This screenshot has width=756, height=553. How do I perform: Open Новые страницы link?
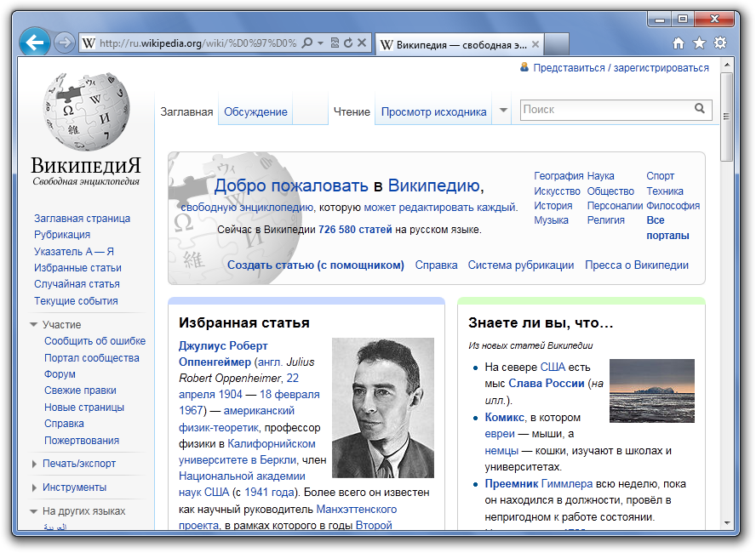(84, 408)
